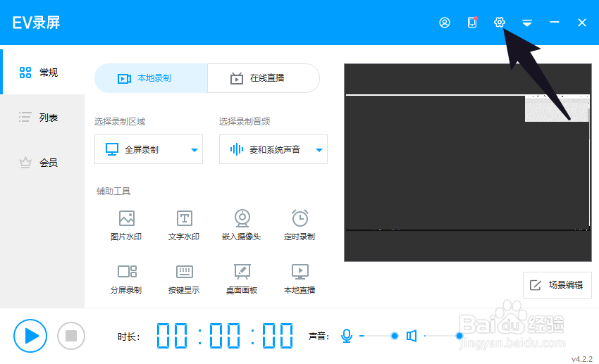The width and height of the screenshot is (599, 364).
Task: Switch to 在线直播 mode tab
Action: pos(264,78)
